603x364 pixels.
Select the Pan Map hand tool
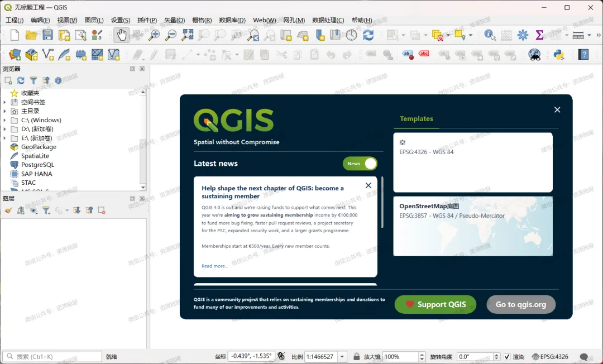pos(122,35)
